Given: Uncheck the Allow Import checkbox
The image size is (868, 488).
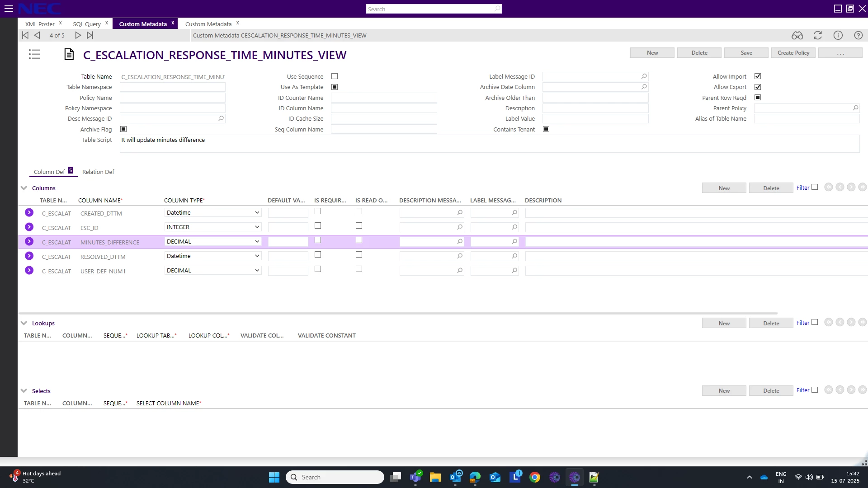Looking at the screenshot, I should [758, 76].
